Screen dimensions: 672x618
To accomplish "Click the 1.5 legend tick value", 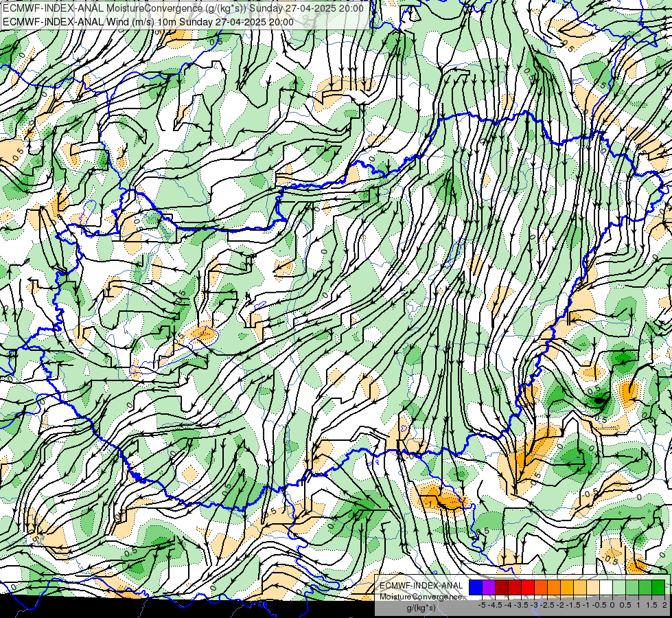I will pyautogui.click(x=652, y=605).
